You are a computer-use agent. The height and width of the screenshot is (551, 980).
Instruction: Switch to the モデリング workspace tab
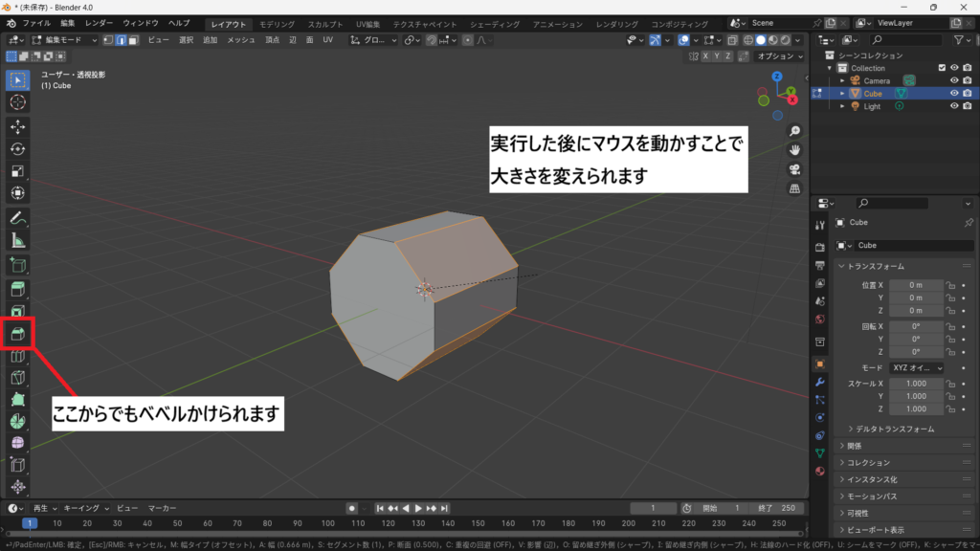coord(277,23)
